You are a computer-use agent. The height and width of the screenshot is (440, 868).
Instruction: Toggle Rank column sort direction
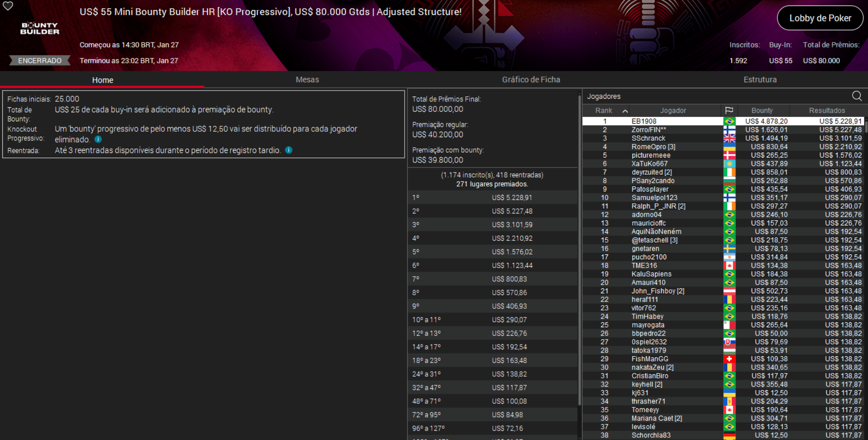(x=625, y=110)
